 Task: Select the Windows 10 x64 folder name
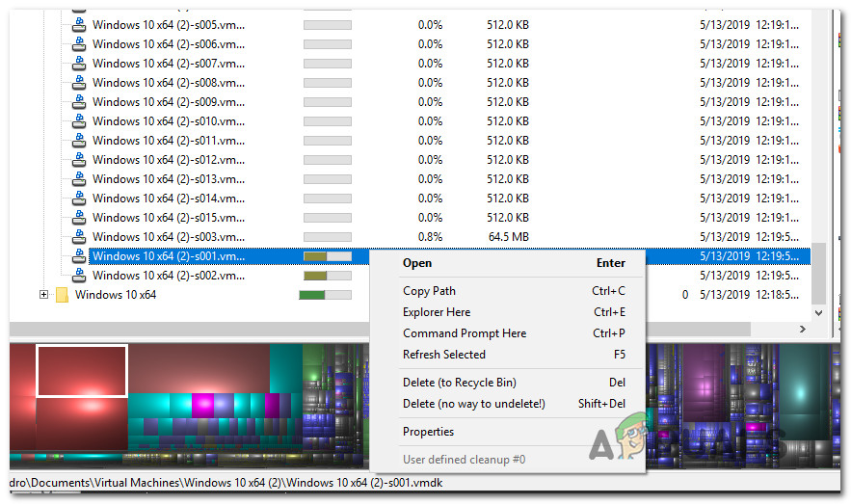tap(116, 295)
